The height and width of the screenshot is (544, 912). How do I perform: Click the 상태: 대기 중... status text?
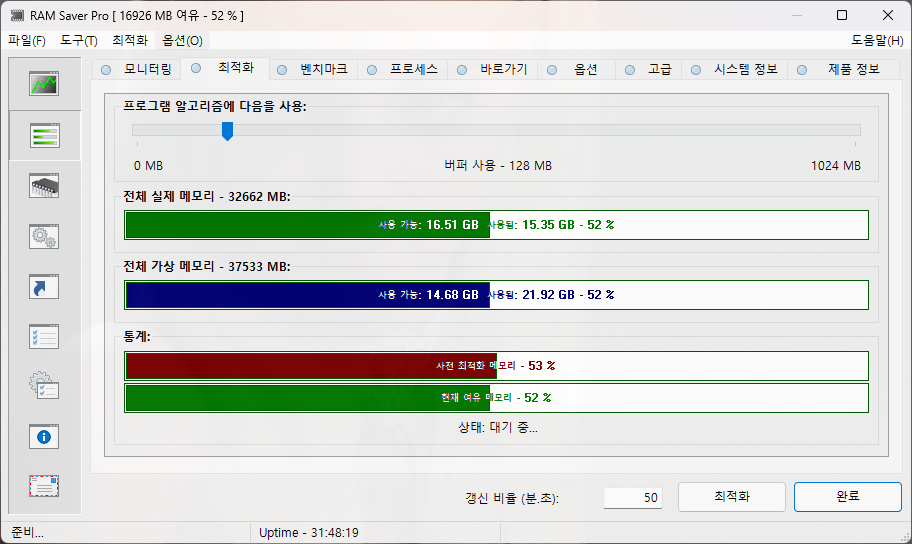click(498, 428)
